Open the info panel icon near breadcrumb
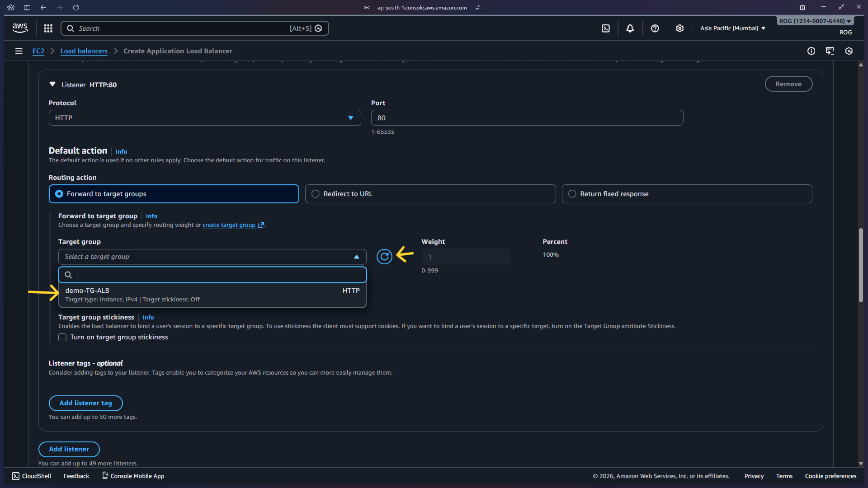868x488 pixels. (811, 51)
